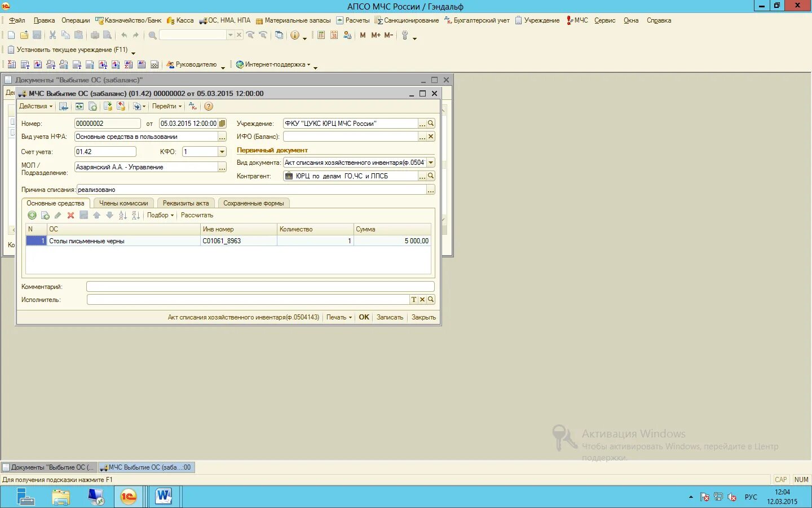Click the Open file folder icon
The width and height of the screenshot is (812, 508).
24,35
